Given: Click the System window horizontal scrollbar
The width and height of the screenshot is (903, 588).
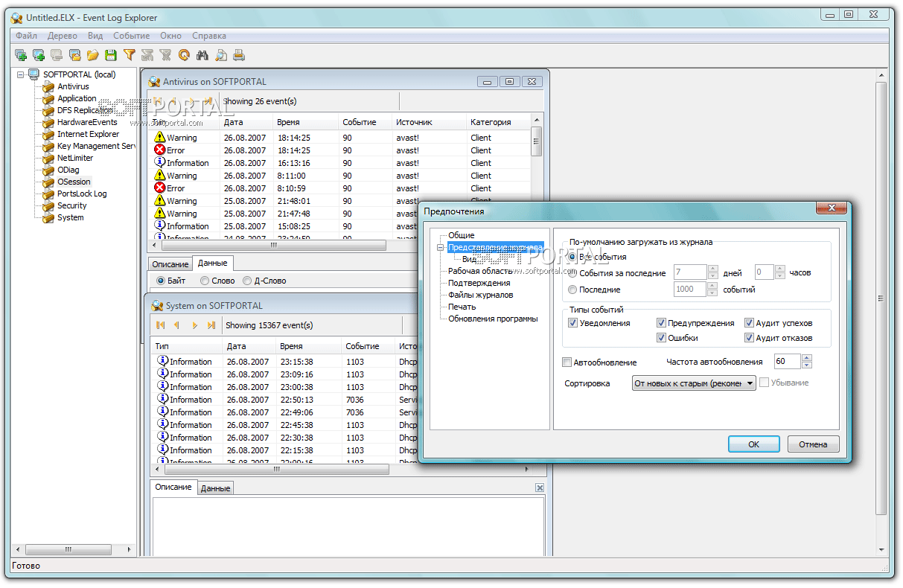Looking at the screenshot, I should (276, 470).
